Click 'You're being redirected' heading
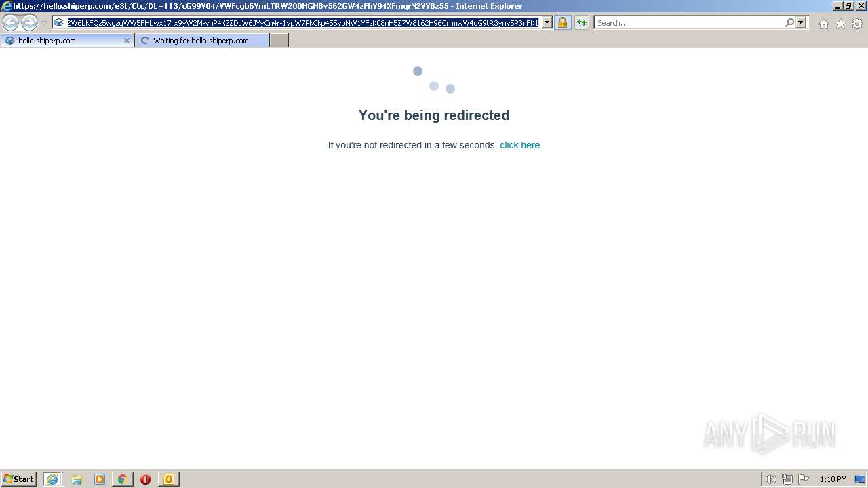This screenshot has height=488, width=868. click(434, 115)
